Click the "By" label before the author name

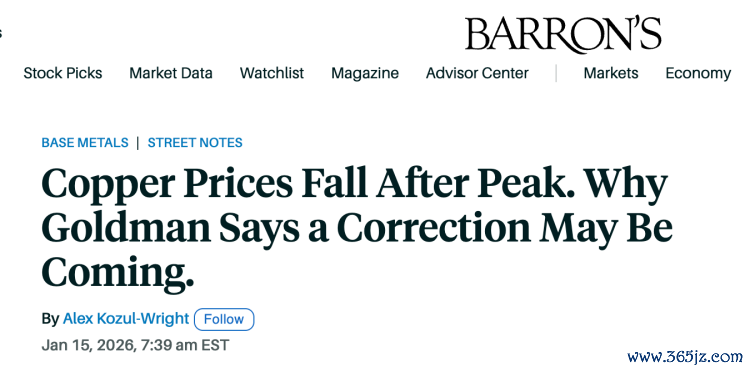(50, 319)
